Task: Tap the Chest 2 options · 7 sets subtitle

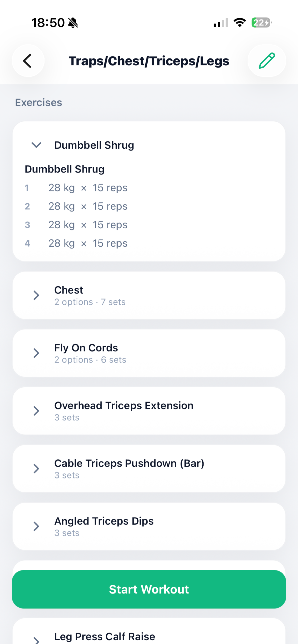Action: click(x=90, y=302)
